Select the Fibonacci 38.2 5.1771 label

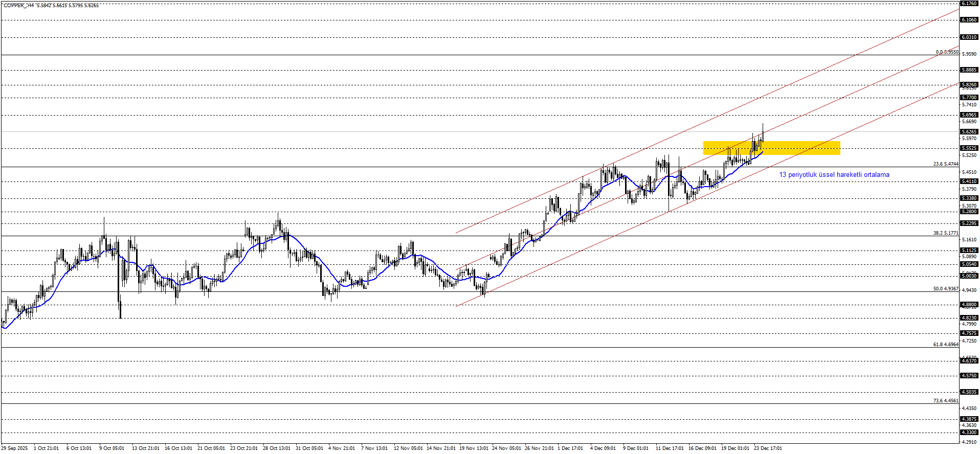tap(945, 233)
